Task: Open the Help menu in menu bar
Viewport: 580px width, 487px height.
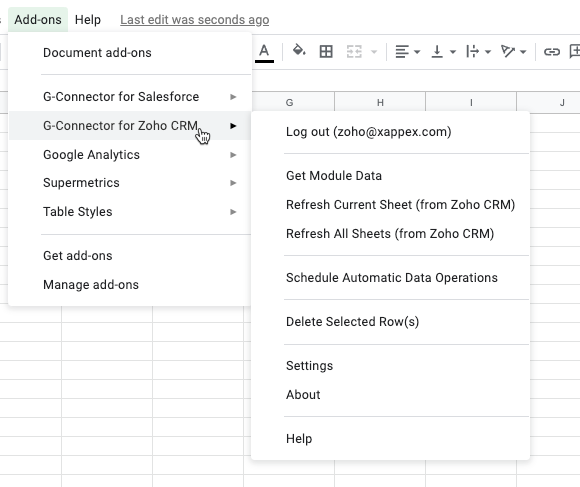Action: [88, 20]
